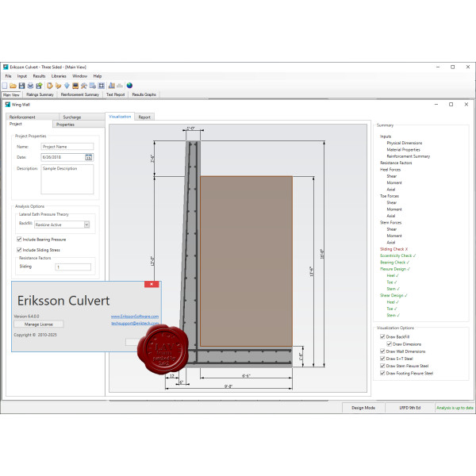
Task: Click the globe toolbar icon
Action: [129, 86]
